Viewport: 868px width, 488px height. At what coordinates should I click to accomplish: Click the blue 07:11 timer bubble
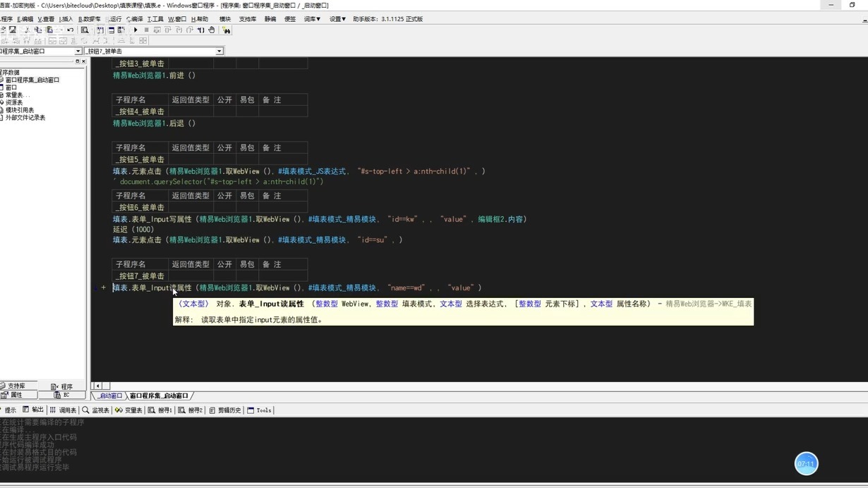tap(806, 464)
